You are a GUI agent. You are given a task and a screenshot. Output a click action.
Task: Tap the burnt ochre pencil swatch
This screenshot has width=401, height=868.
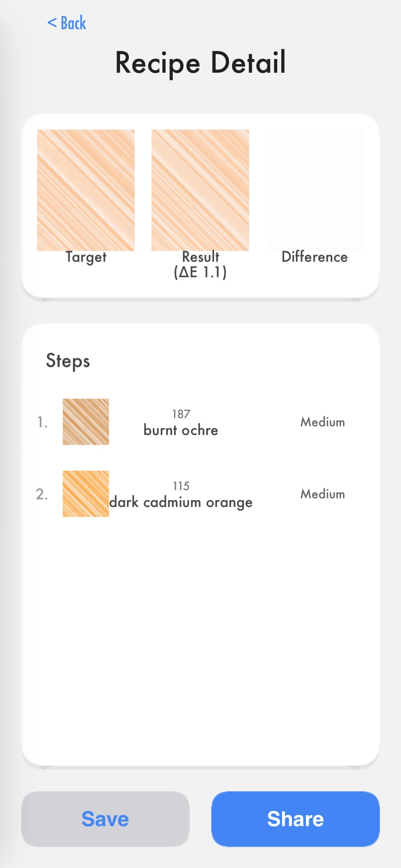[86, 422]
